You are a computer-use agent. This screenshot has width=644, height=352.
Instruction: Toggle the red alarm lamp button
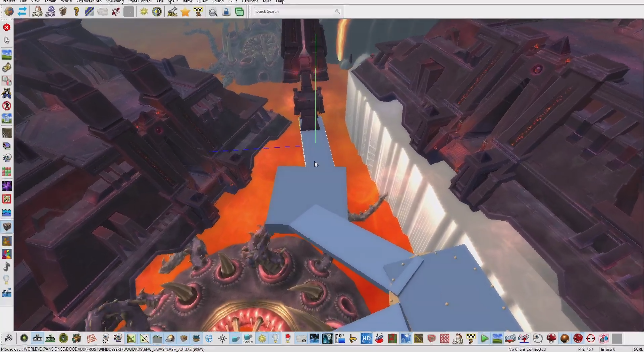pos(287,339)
